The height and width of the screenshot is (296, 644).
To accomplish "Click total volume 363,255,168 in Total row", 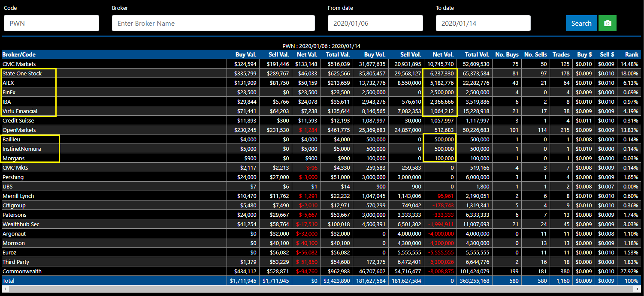I will pyautogui.click(x=475, y=281).
